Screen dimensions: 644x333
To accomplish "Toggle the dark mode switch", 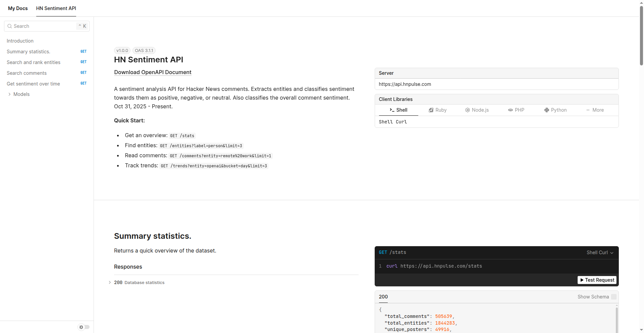I will click(x=87, y=327).
